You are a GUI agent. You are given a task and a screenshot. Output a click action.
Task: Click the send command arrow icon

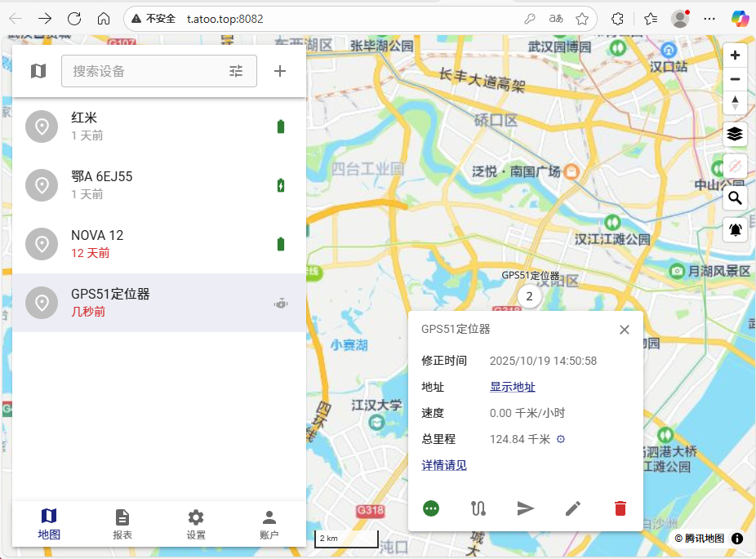tap(526, 508)
